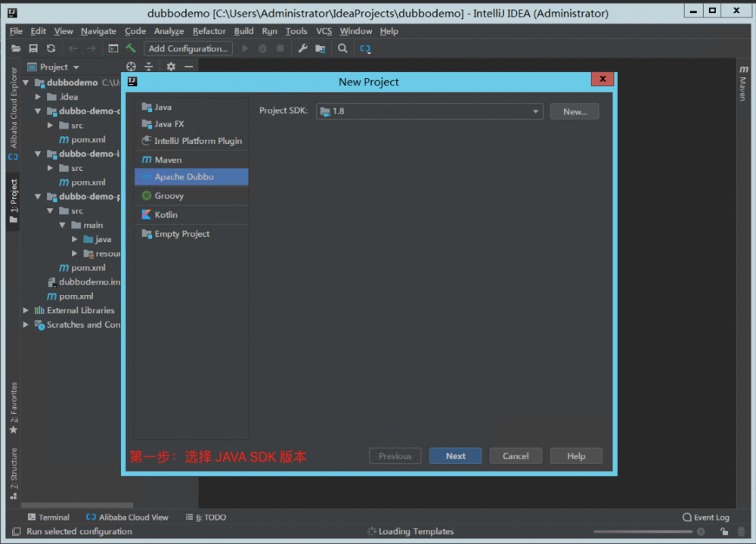The width and height of the screenshot is (756, 544).
Task: Open Project Structure folder icon
Action: [x=320, y=48]
